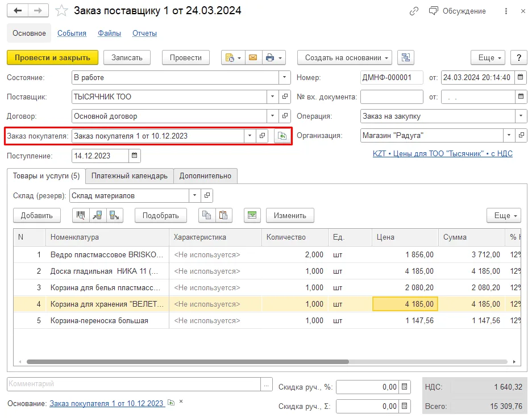
Task: Copy link to document via chain icon
Action: [x=414, y=11]
